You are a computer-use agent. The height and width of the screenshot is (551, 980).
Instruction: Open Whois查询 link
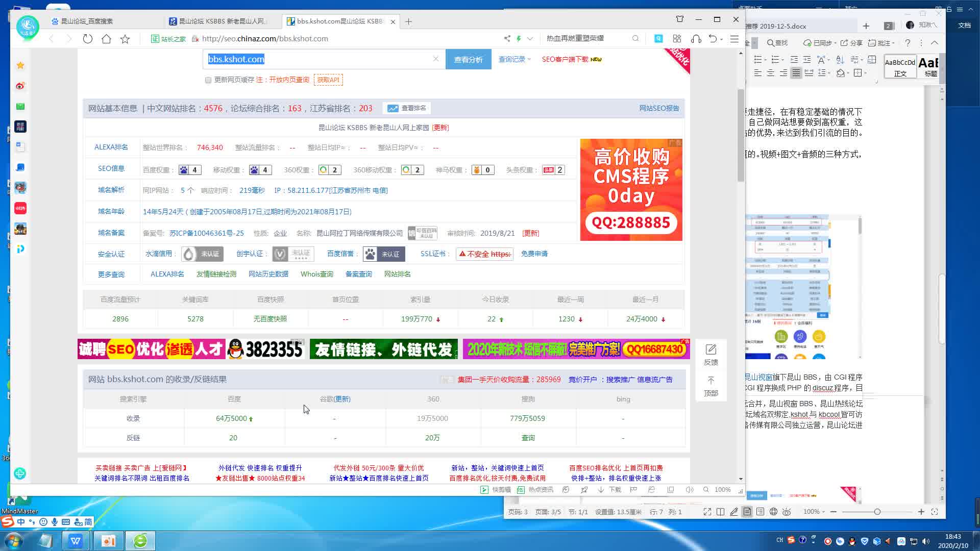click(x=317, y=274)
